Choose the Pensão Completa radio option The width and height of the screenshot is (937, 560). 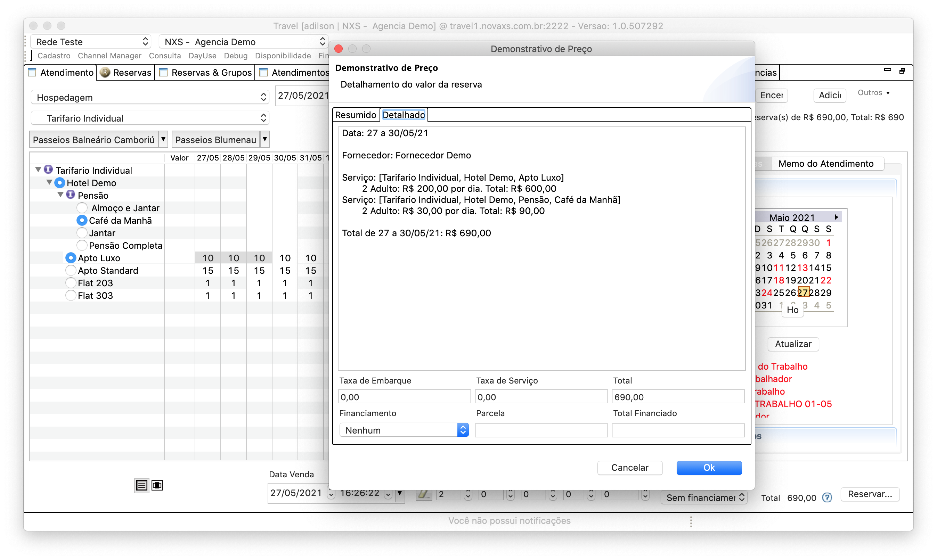point(82,246)
